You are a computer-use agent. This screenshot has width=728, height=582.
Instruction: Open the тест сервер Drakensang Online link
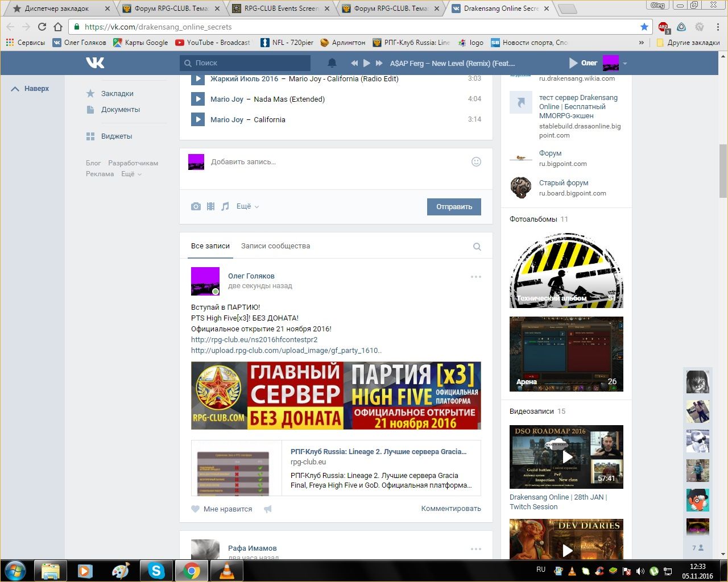tap(580, 106)
